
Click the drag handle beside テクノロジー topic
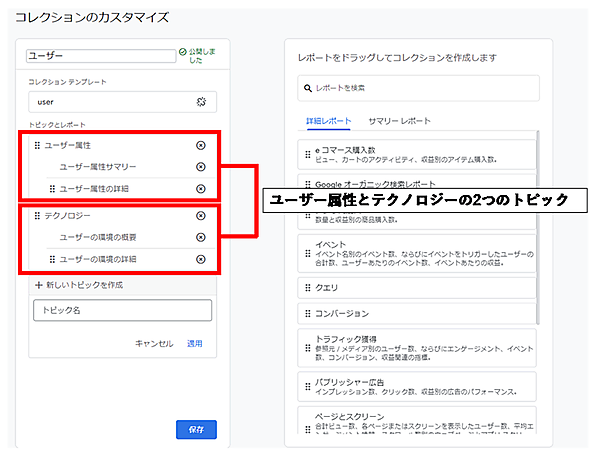[x=37, y=216]
